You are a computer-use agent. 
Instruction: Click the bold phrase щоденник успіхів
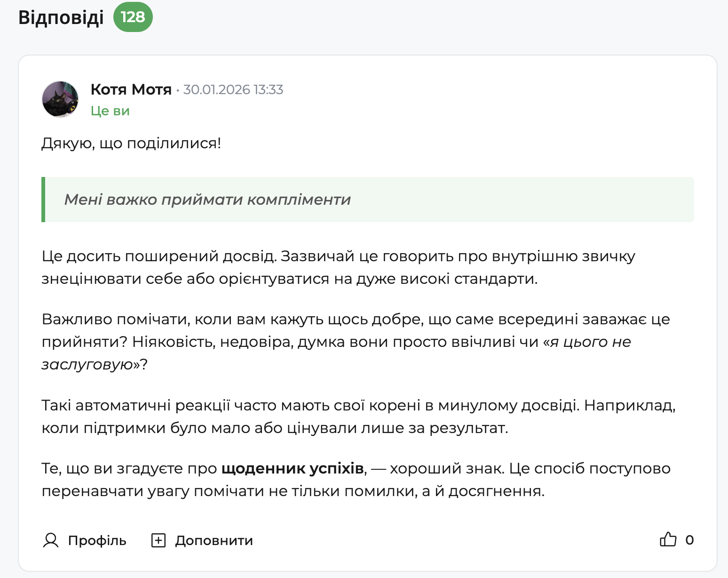click(x=293, y=468)
